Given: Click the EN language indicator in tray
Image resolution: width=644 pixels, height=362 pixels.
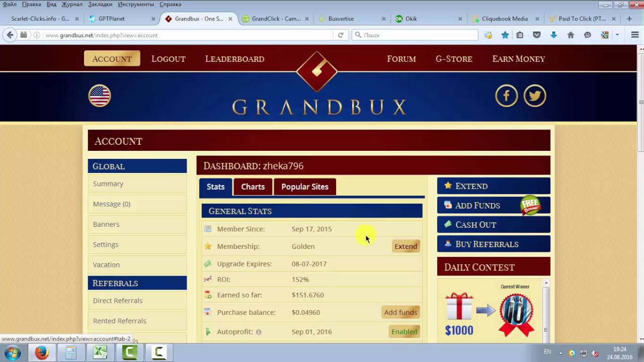Looking at the screenshot, I should pyautogui.click(x=547, y=352).
